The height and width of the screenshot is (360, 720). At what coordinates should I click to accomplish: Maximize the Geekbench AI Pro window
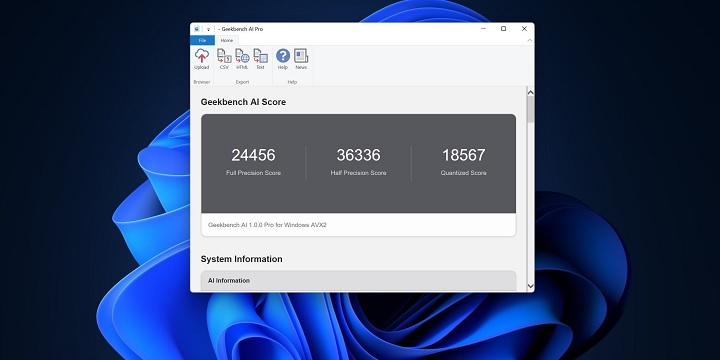503,28
